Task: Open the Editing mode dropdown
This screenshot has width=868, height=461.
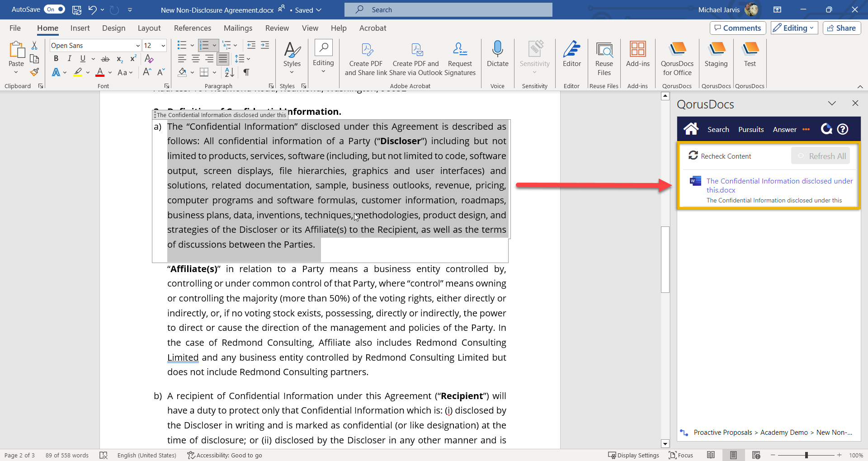Action: [794, 28]
